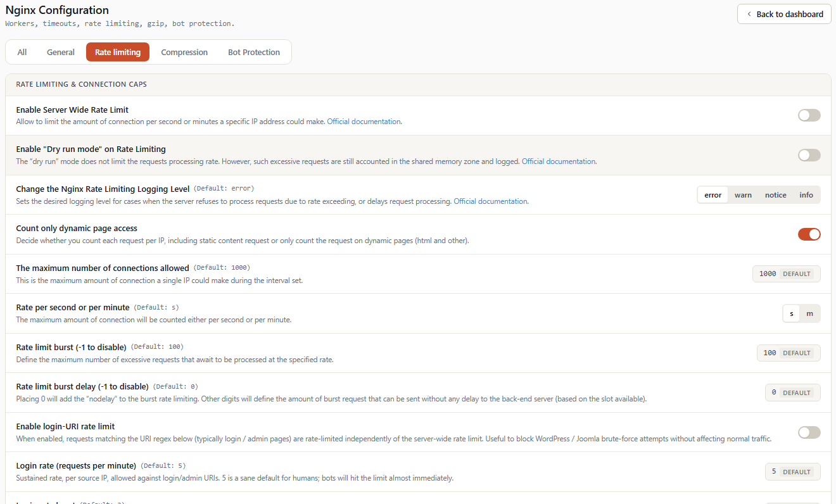Click the Enable Server Wide Rate Limit label
The width and height of the screenshot is (836, 504).
tap(72, 110)
